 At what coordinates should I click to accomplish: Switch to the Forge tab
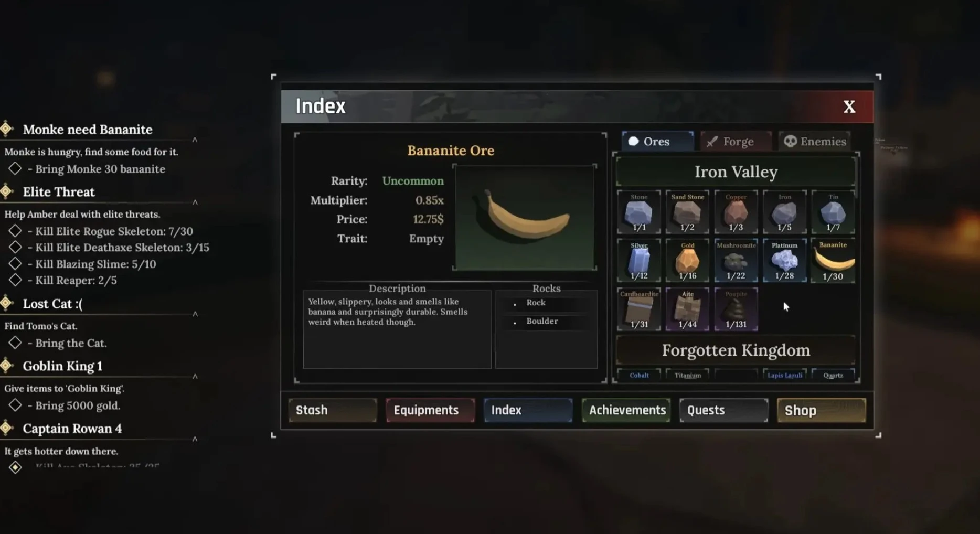coord(736,141)
